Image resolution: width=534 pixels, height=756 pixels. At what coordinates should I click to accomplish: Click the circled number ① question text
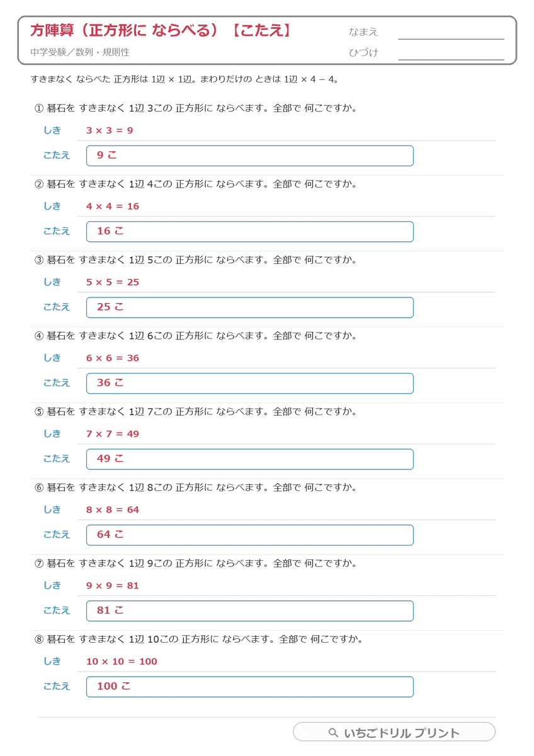click(x=197, y=108)
